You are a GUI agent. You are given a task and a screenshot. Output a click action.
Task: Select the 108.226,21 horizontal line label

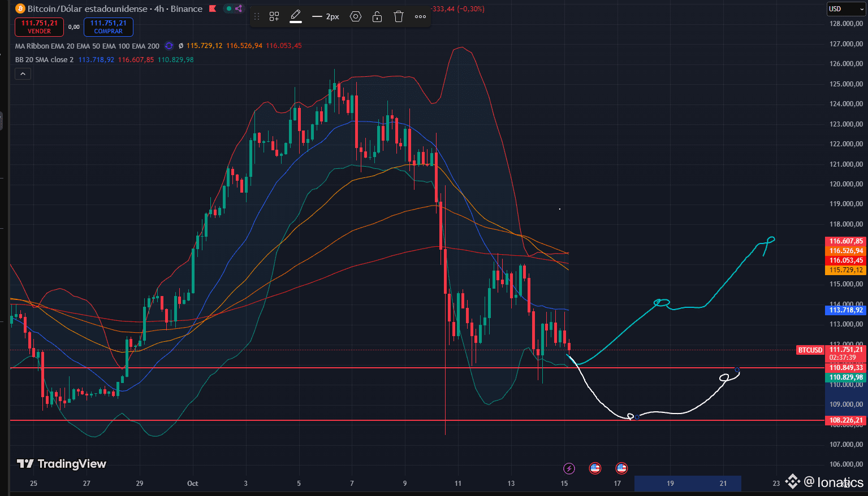click(846, 420)
